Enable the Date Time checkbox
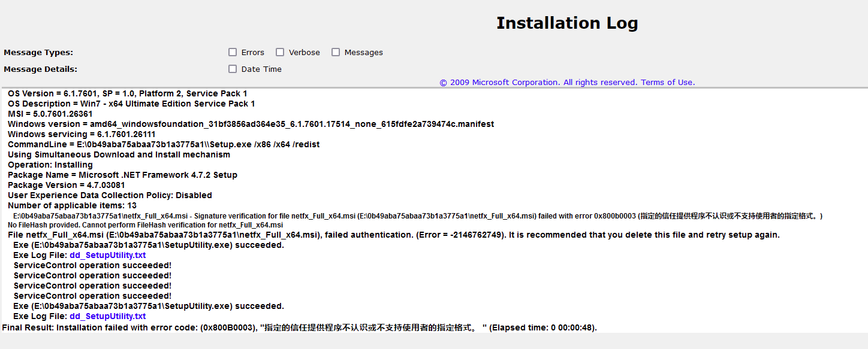 pyautogui.click(x=233, y=69)
